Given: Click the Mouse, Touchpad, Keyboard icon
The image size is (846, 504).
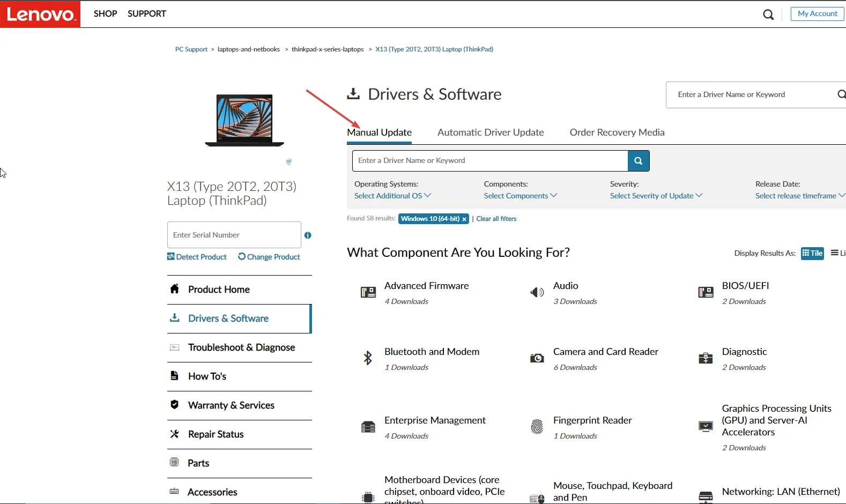Looking at the screenshot, I should pyautogui.click(x=537, y=498).
